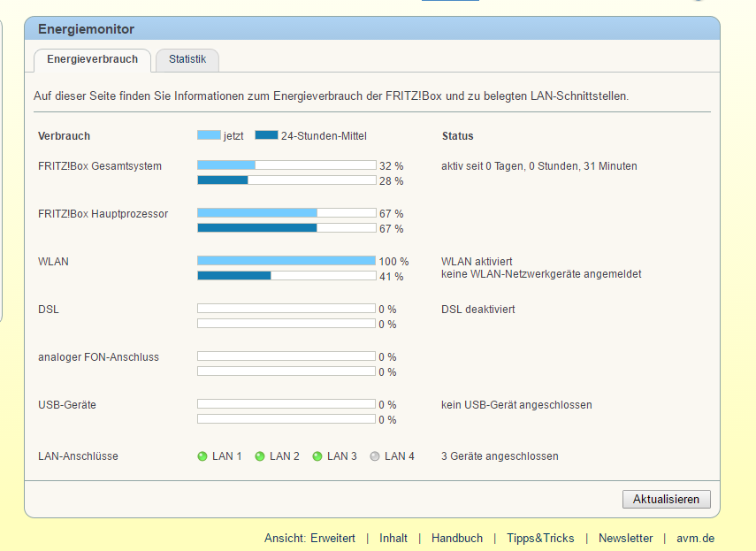This screenshot has width=756, height=551.
Task: Click the 'LAN 1' port label
Action: click(227, 456)
